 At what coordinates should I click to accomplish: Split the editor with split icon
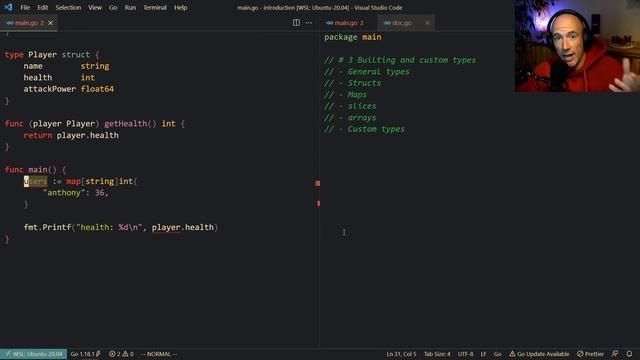click(296, 23)
